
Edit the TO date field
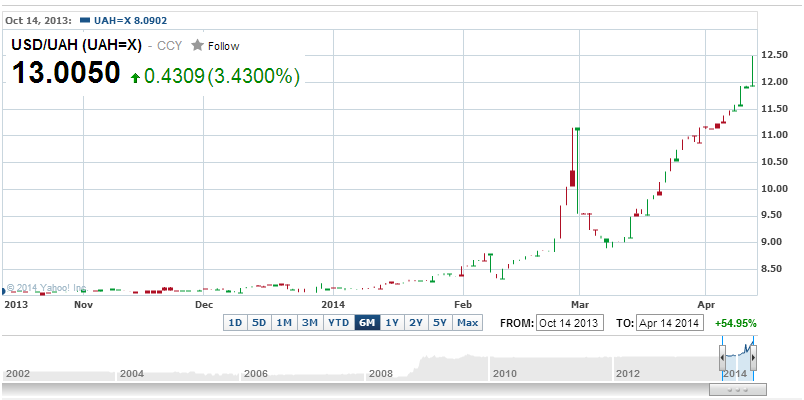pos(670,323)
